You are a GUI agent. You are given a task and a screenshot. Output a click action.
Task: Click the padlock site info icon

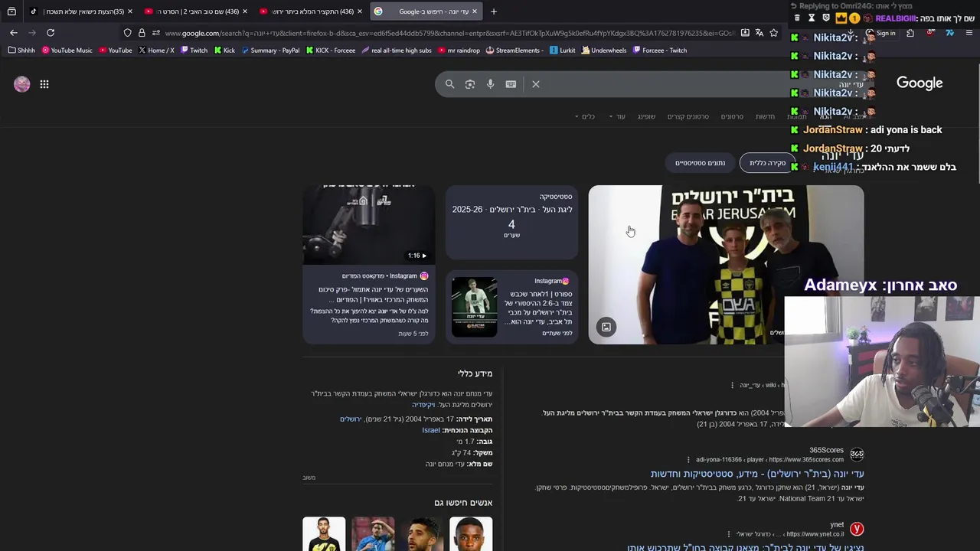tap(142, 33)
